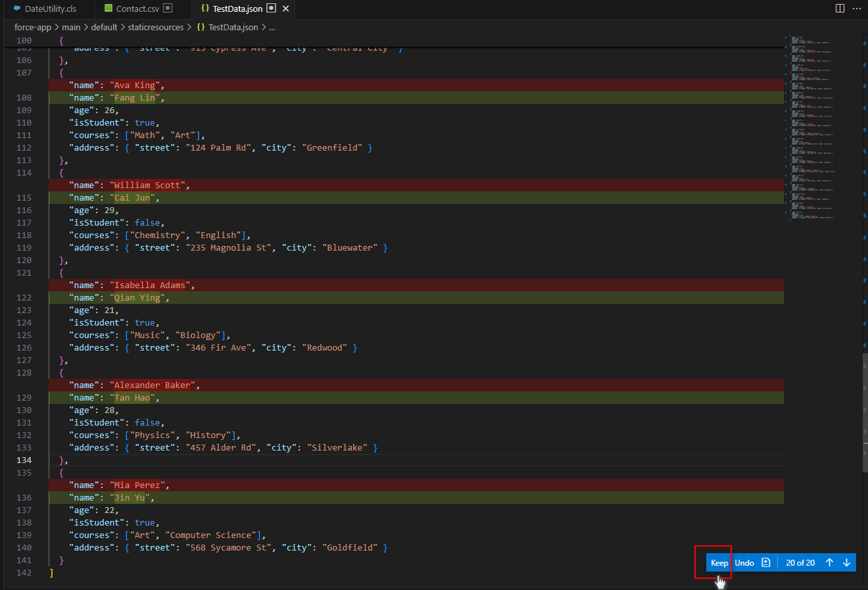868x590 pixels.
Task: Jump to next change with down arrow
Action: (x=846, y=562)
